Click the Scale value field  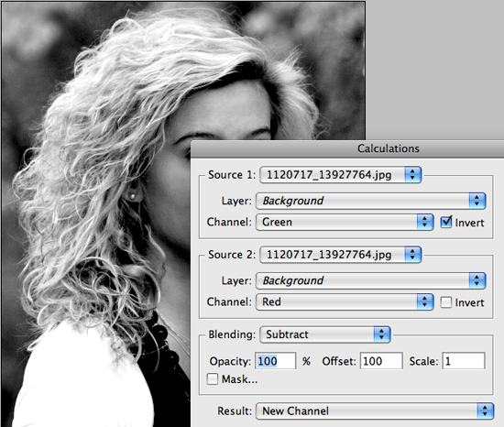(x=464, y=361)
